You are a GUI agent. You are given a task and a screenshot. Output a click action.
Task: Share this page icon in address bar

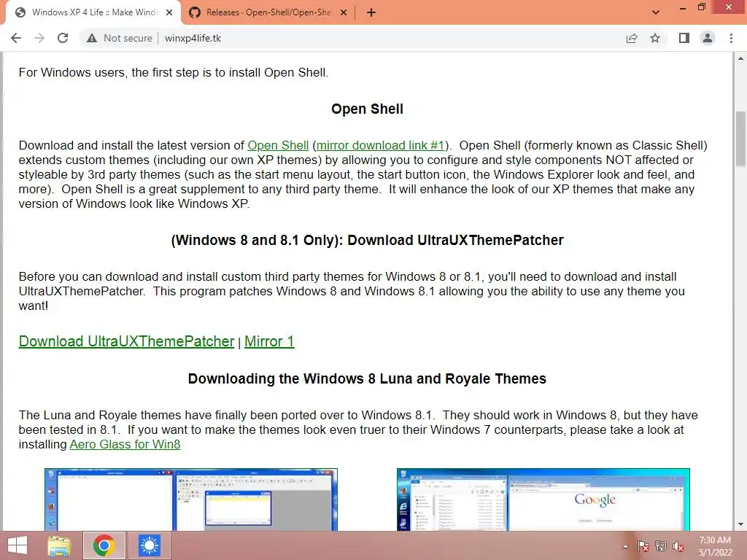(x=632, y=38)
